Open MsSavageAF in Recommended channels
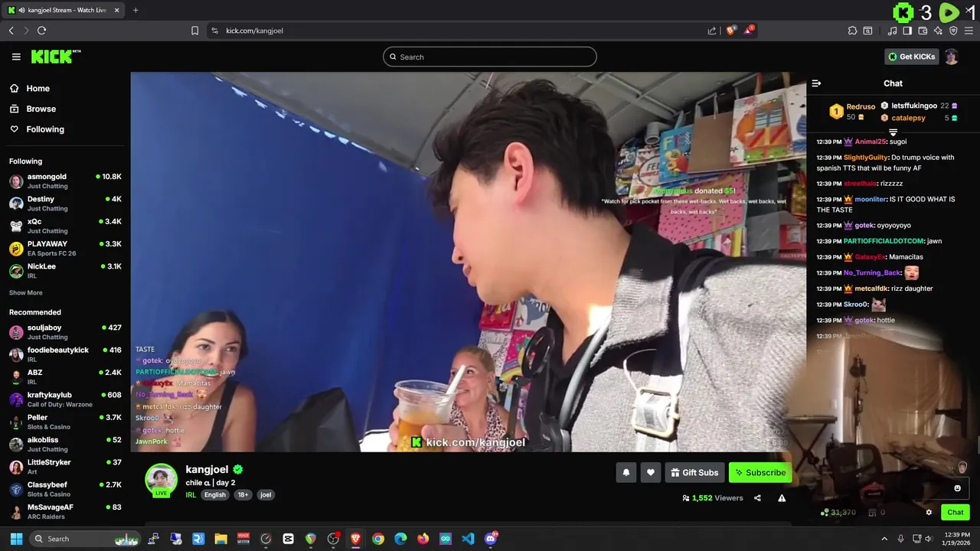The width and height of the screenshot is (980, 551). [65, 511]
